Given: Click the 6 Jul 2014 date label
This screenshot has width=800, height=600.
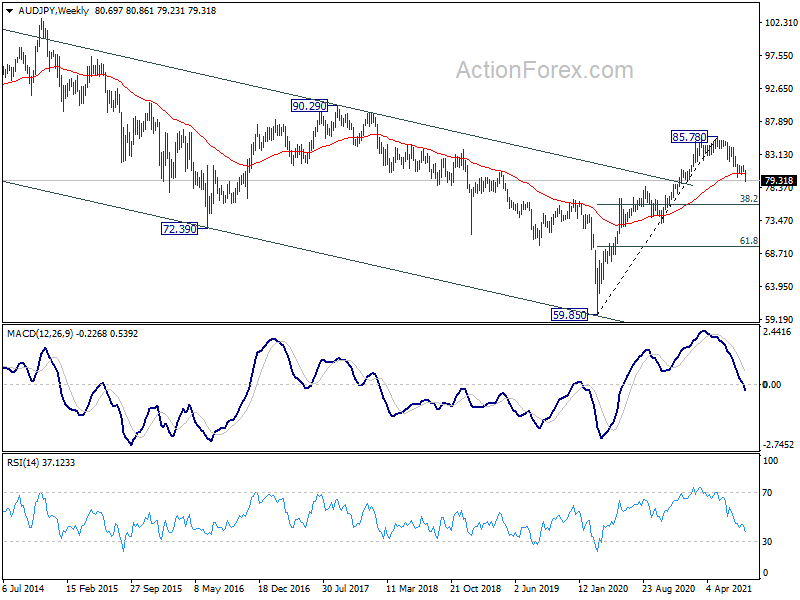Looking at the screenshot, I should coord(23,589).
